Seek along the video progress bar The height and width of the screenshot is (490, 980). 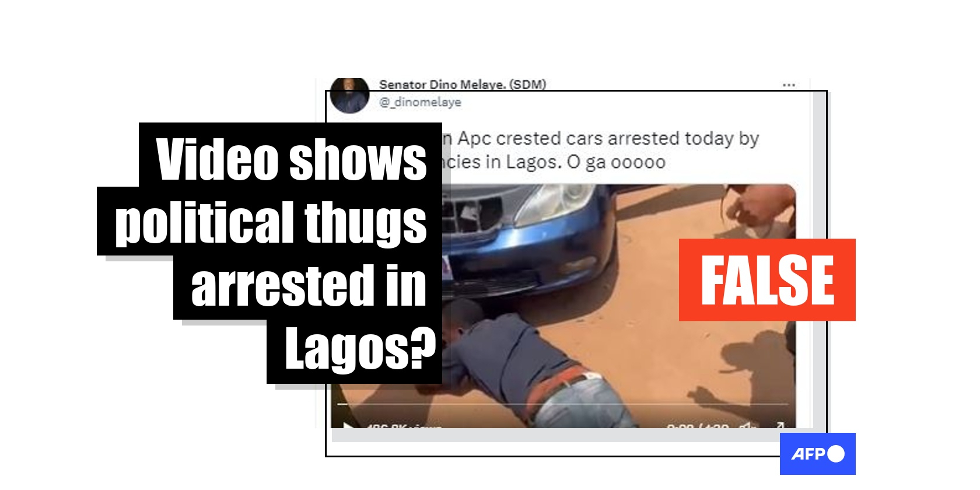(563, 404)
